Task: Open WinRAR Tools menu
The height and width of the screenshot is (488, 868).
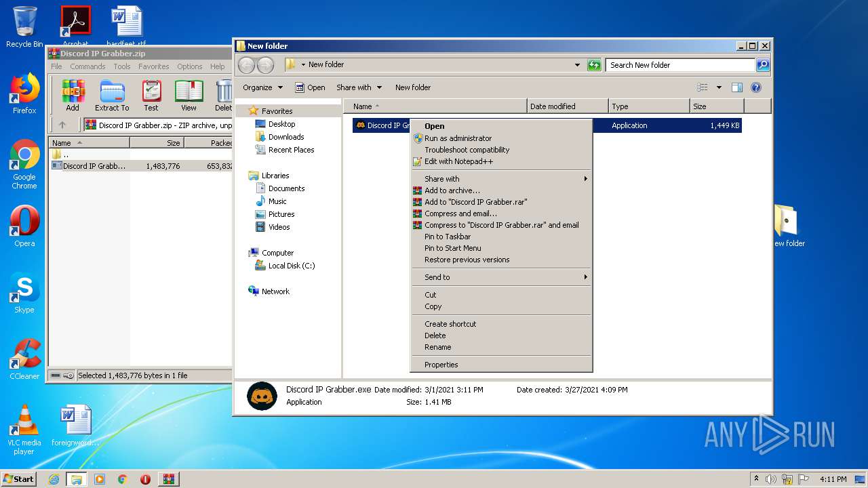Action: point(122,66)
